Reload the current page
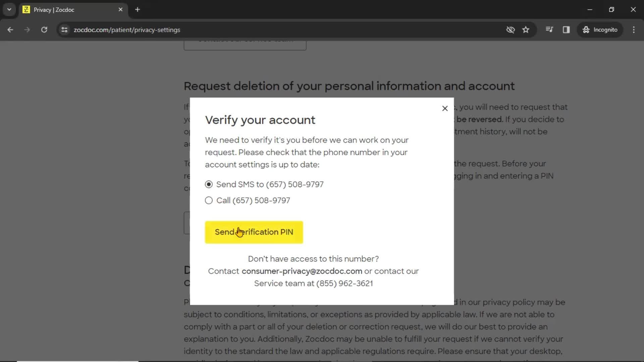Image resolution: width=644 pixels, height=362 pixels. click(44, 30)
